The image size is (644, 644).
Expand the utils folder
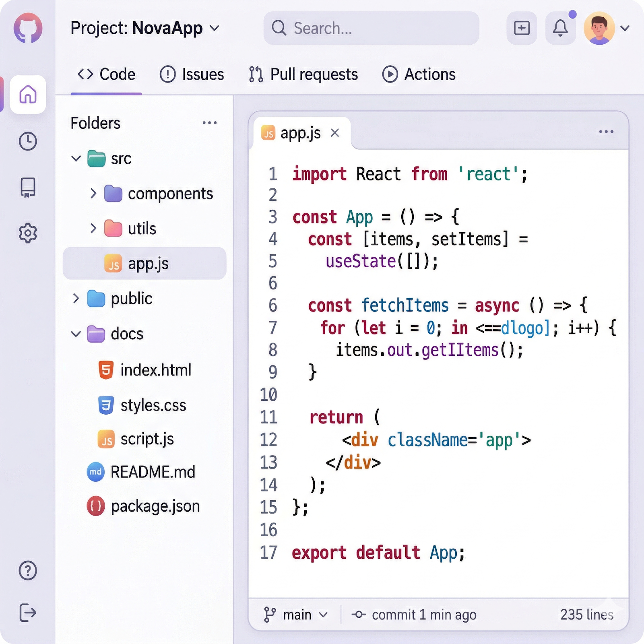coord(93,228)
